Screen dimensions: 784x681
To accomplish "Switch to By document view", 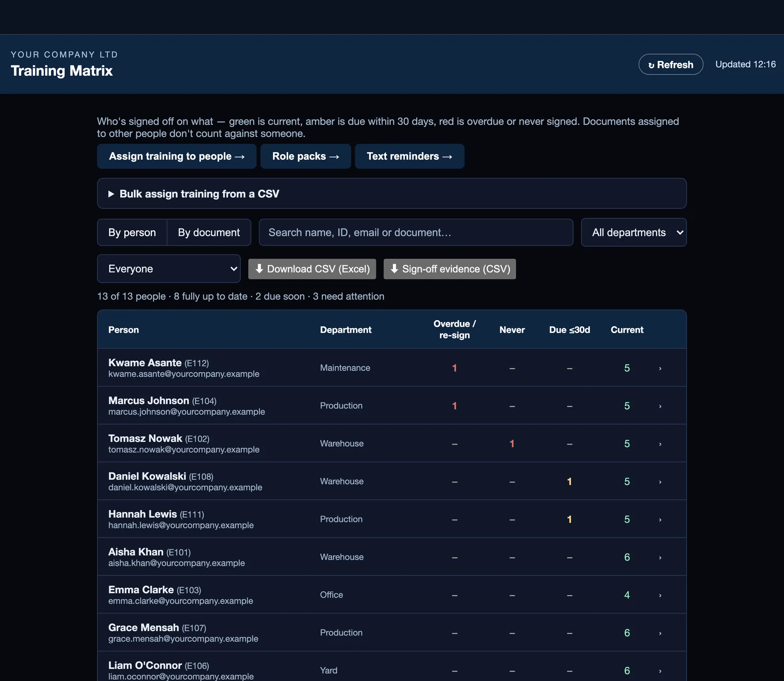I will [x=209, y=233].
